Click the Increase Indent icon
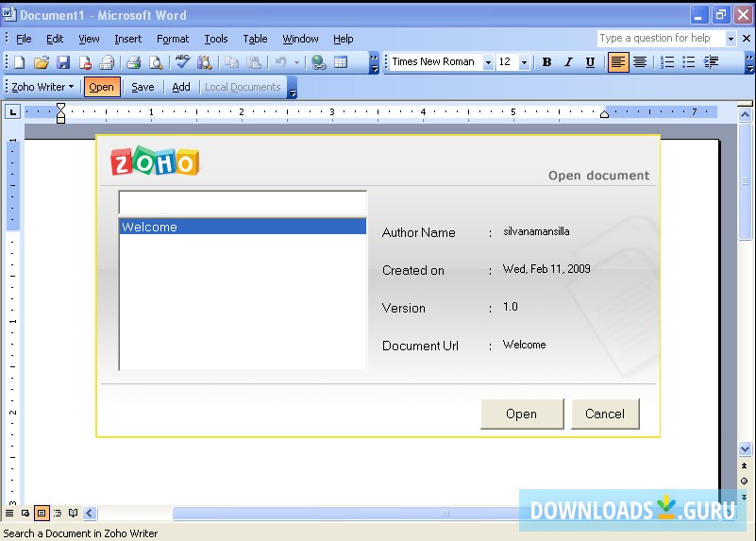This screenshot has height=541, width=756. (711, 62)
